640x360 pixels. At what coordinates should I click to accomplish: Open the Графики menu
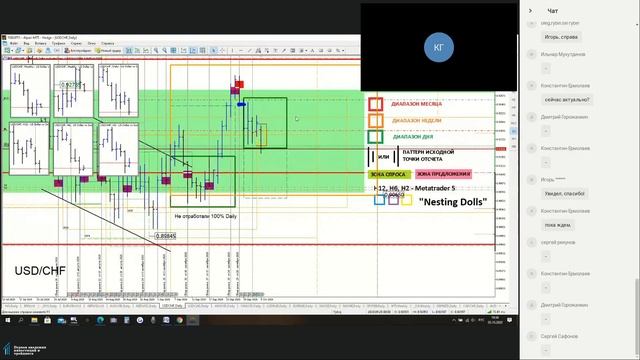58,43
